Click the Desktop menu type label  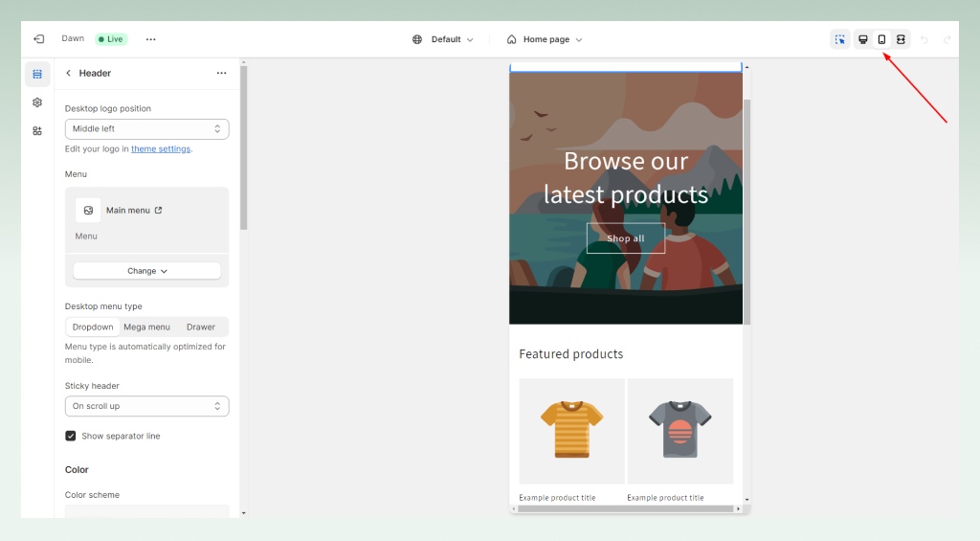[x=103, y=306]
